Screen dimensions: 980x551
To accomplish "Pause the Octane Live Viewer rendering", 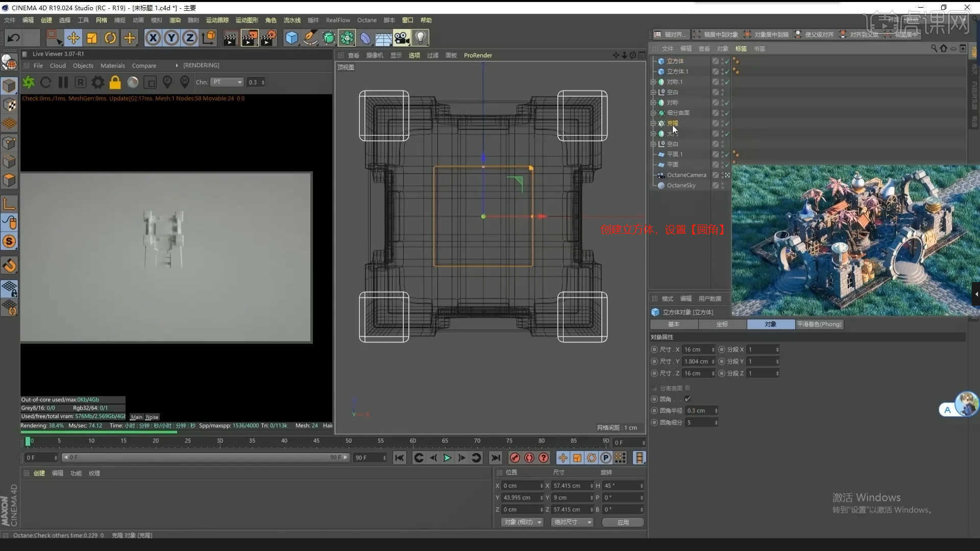I will [63, 82].
